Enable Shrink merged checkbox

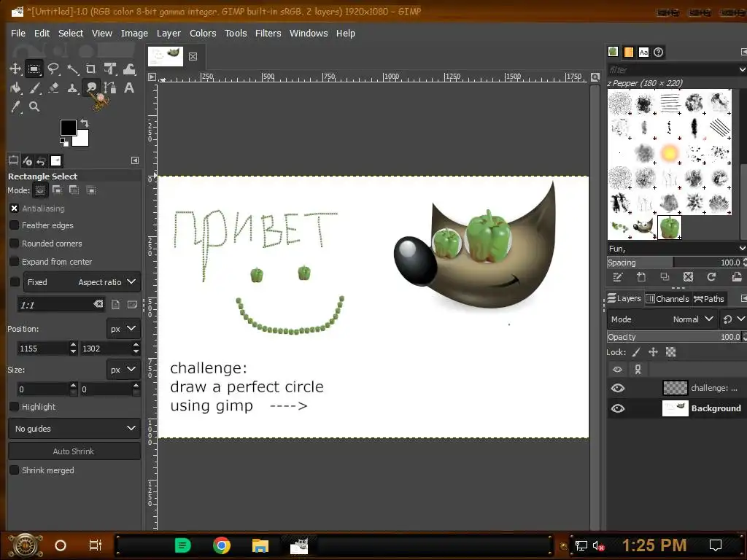click(x=15, y=470)
